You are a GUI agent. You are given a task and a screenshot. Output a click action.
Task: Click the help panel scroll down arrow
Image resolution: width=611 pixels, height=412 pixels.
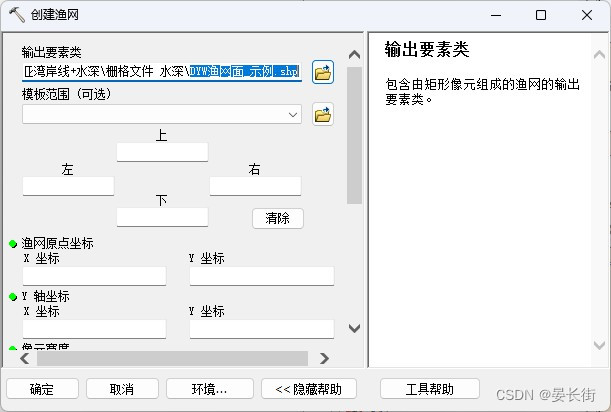(x=599, y=345)
